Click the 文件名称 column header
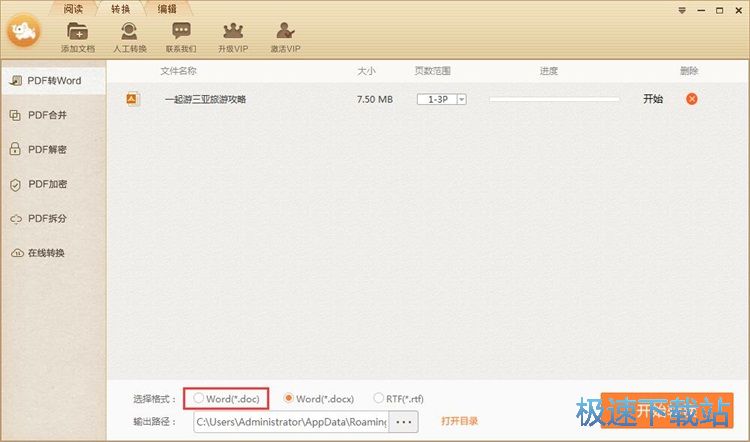750x442 pixels. coord(178,71)
